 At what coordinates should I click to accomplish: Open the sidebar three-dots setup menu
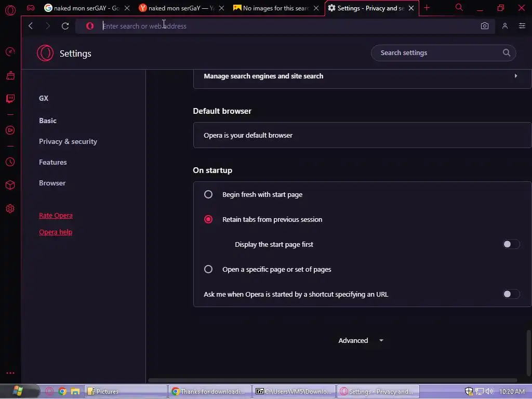pos(10,373)
